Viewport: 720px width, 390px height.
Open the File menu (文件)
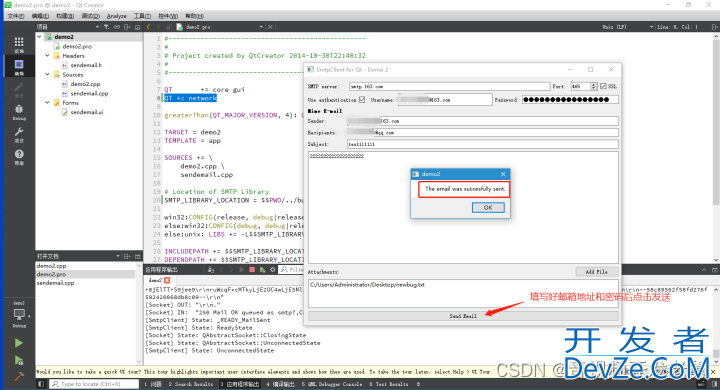(x=16, y=16)
